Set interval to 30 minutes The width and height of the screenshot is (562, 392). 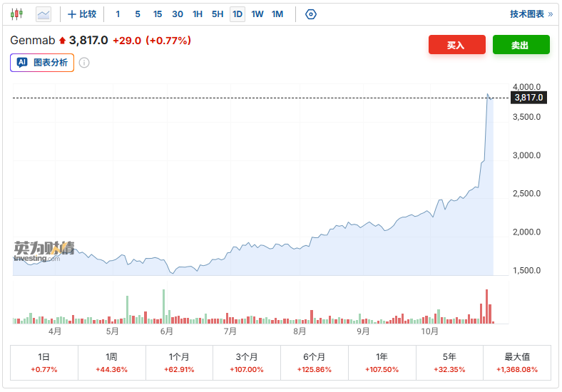(178, 14)
